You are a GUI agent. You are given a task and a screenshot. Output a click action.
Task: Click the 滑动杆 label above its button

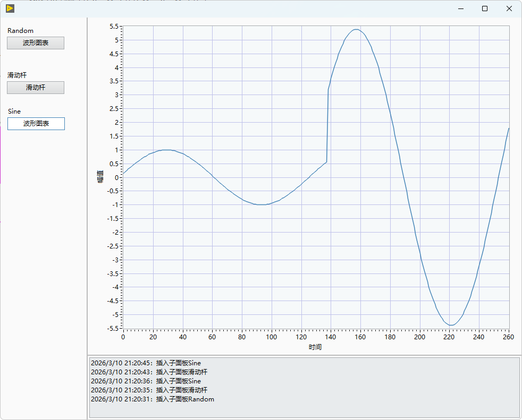[x=17, y=75]
